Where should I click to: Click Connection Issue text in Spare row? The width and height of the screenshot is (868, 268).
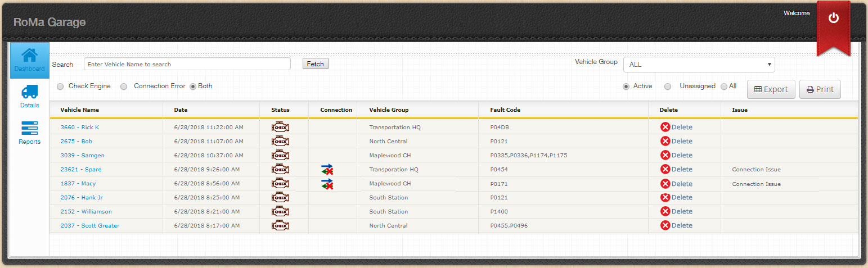click(756, 169)
